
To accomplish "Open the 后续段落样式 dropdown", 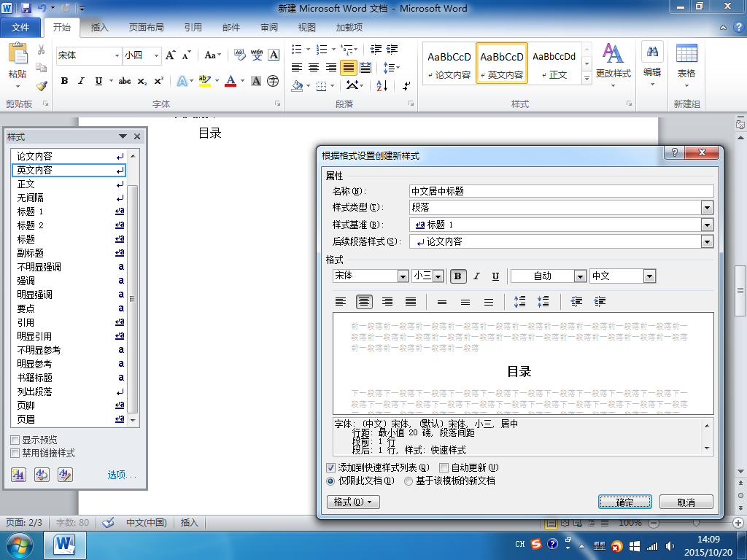I will pyautogui.click(x=707, y=242).
